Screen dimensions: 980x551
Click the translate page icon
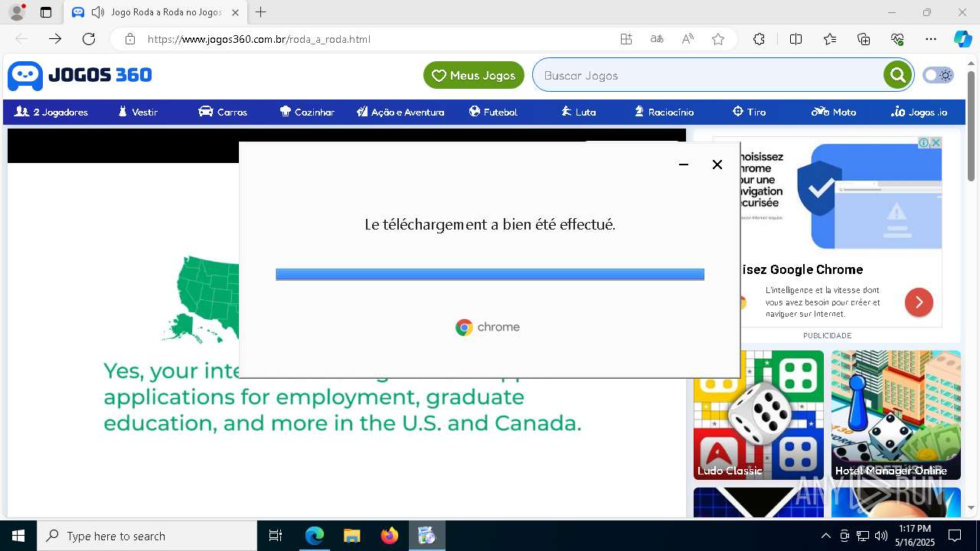(657, 39)
